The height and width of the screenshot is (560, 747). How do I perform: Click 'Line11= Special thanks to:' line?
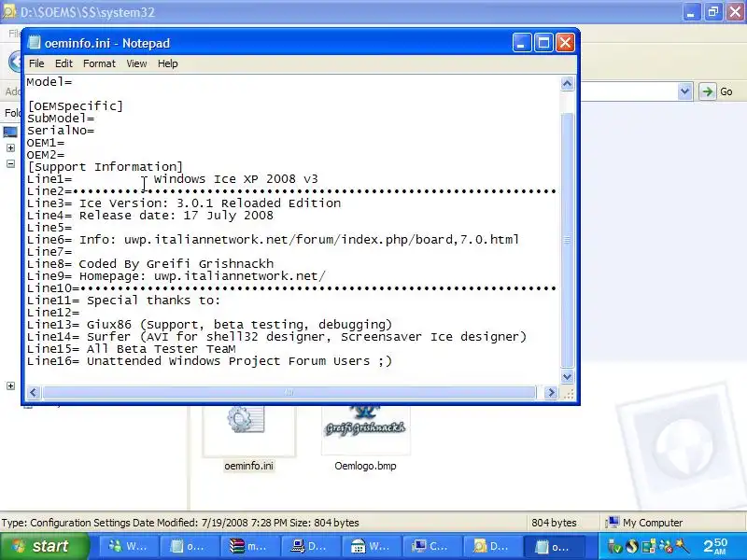124,301
